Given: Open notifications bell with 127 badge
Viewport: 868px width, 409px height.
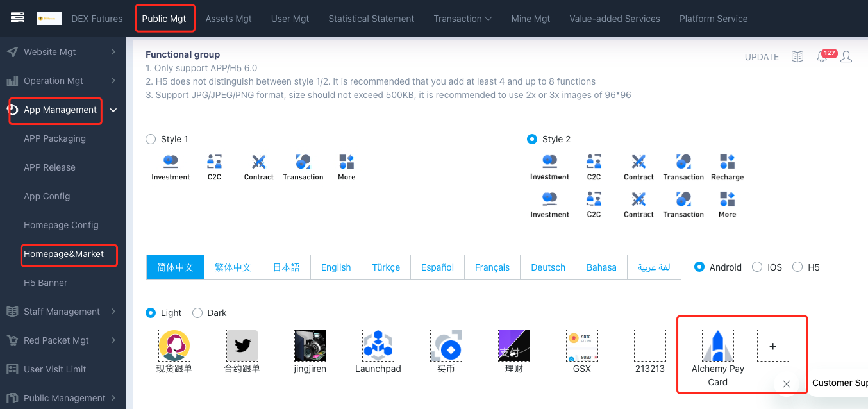Looking at the screenshot, I should pos(822,57).
